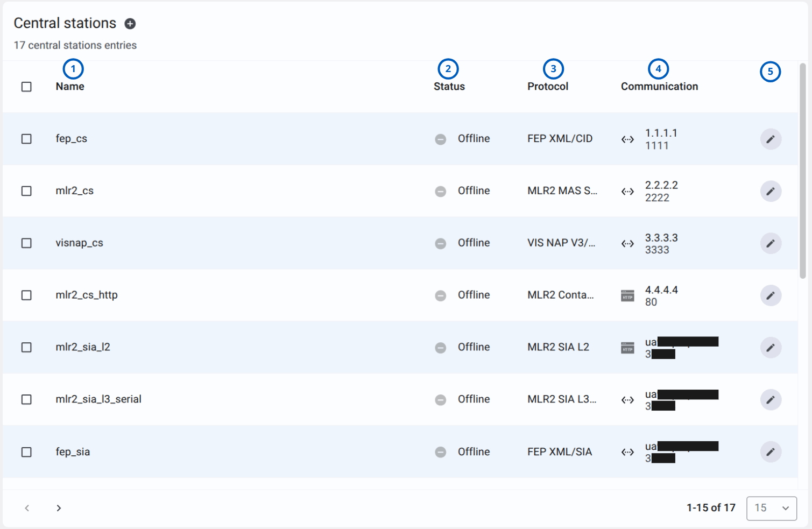Go to next page of central stations
This screenshot has width=812, height=529.
tap(59, 508)
